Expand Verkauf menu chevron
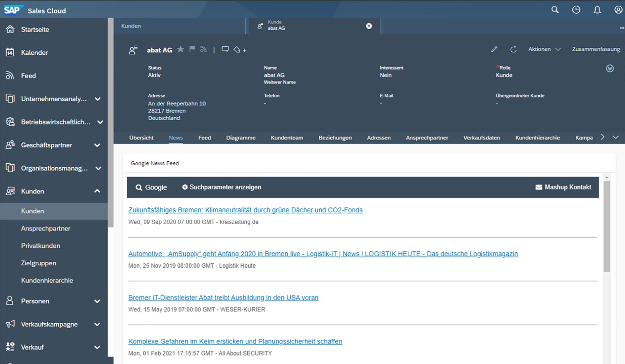 97,347
